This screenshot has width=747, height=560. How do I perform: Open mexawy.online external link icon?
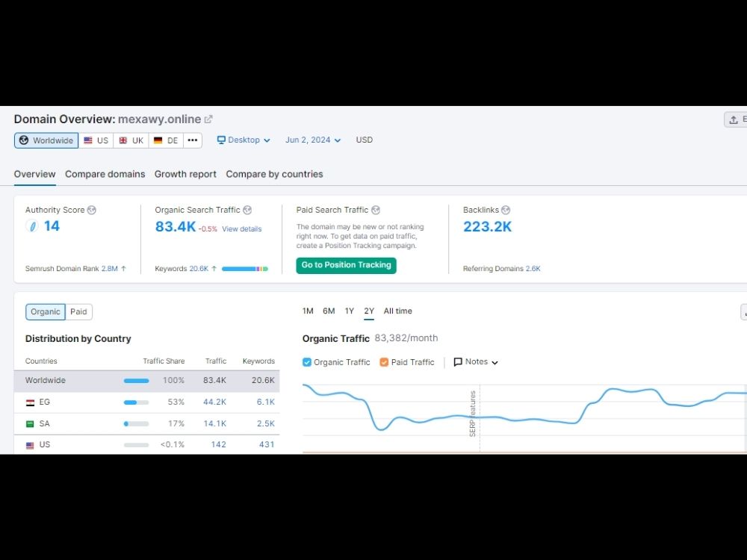pos(208,119)
